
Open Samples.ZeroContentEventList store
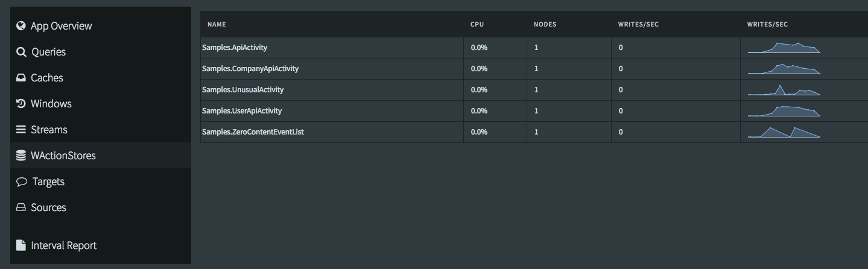(253, 132)
